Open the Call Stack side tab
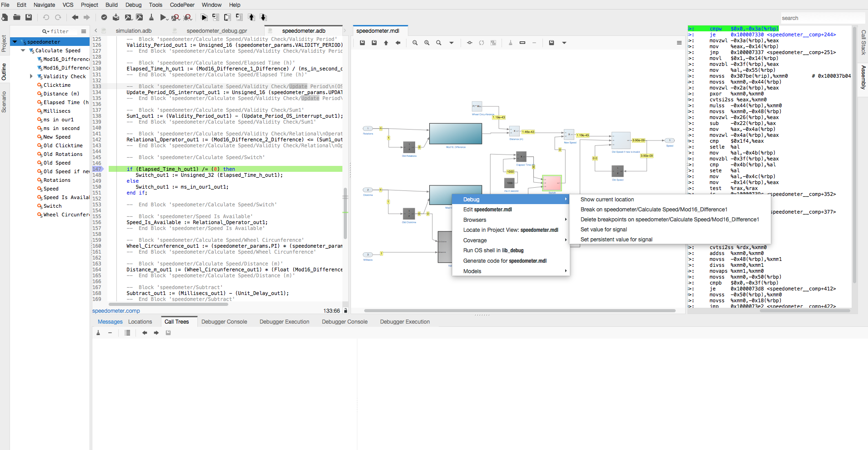868x450 pixels. click(x=863, y=42)
